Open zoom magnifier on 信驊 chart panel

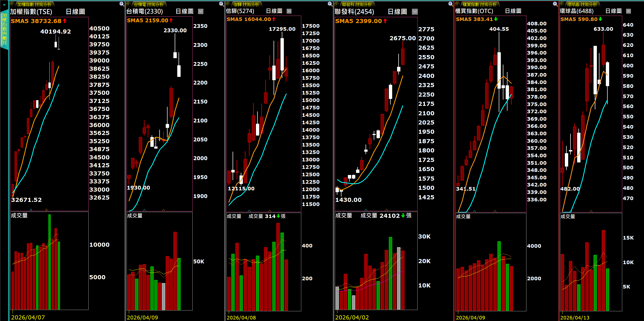(330, 4)
